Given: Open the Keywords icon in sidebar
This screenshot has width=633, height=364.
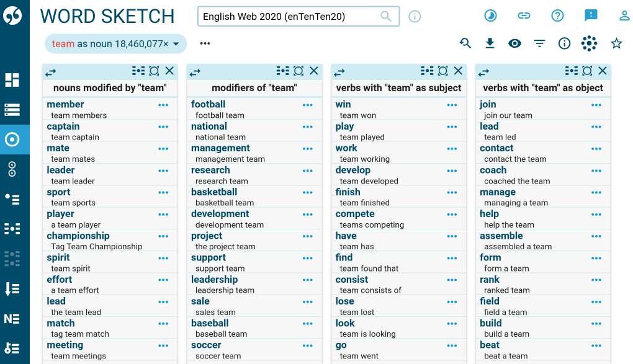Looking at the screenshot, I should [12, 348].
